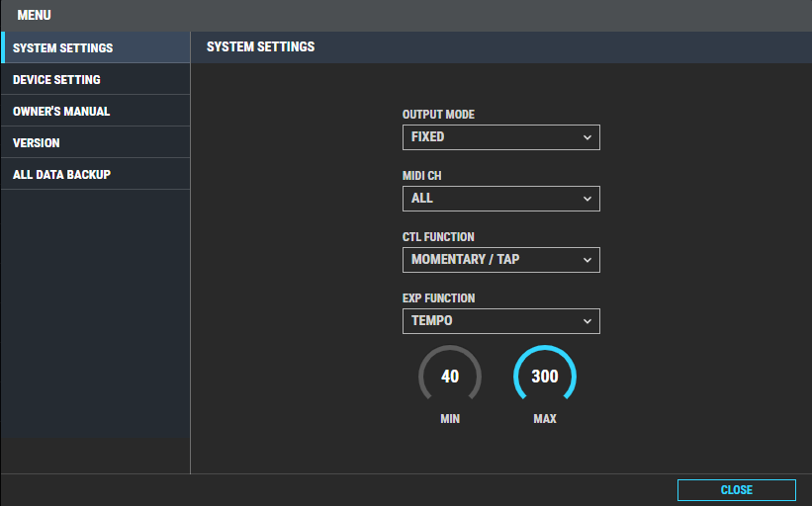Click the chevron arrow in OUTPUT MODE box
Viewport: 812px width, 506px height.
click(587, 137)
